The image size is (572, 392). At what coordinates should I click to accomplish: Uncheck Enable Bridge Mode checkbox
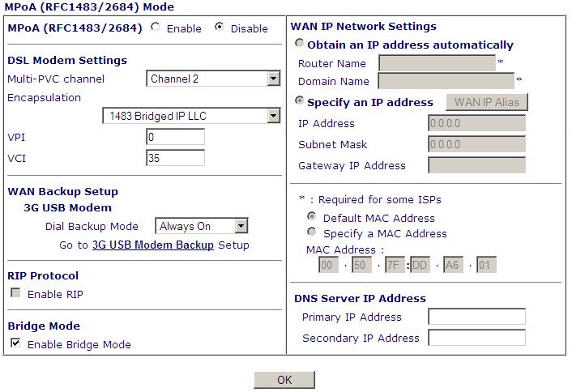coord(15,343)
